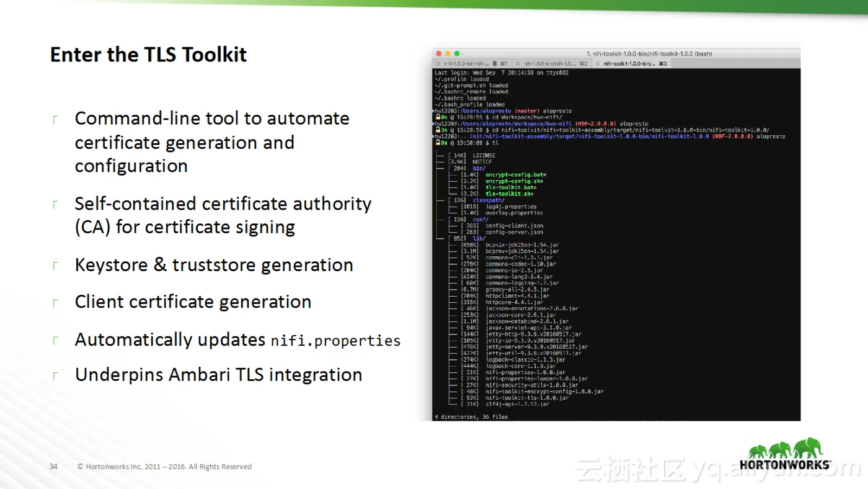Image resolution: width=868 pixels, height=489 pixels.
Task: Click encrypt-config.bat in the terminal listing
Action: click(516, 174)
